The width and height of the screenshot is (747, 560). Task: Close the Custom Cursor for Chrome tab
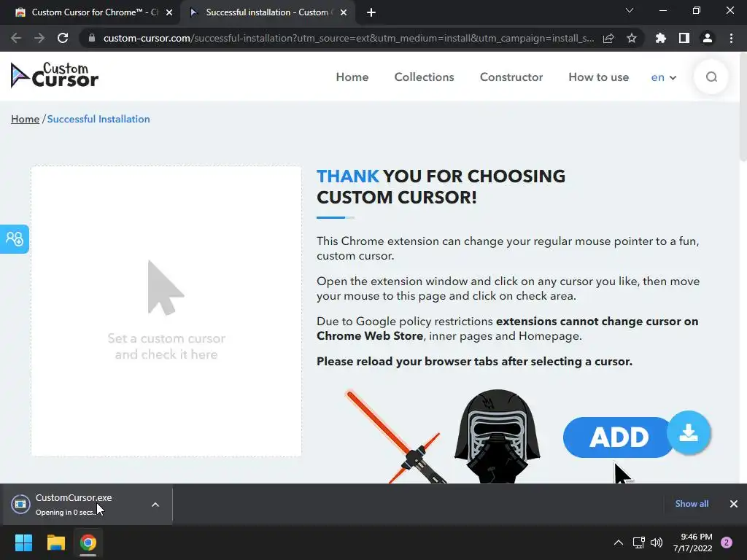tap(169, 12)
